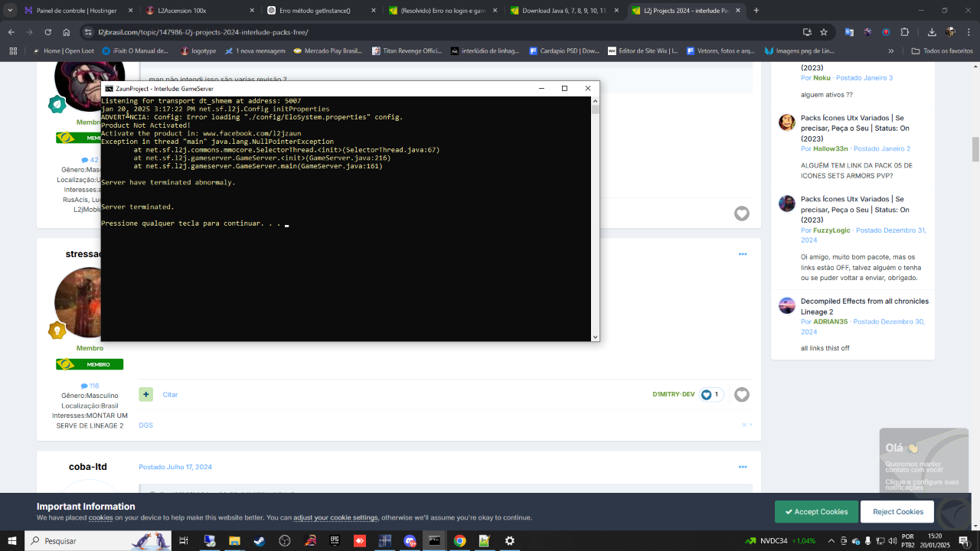Click the green plus multiquote button
Viewport: 980px width, 551px height.
click(x=145, y=394)
